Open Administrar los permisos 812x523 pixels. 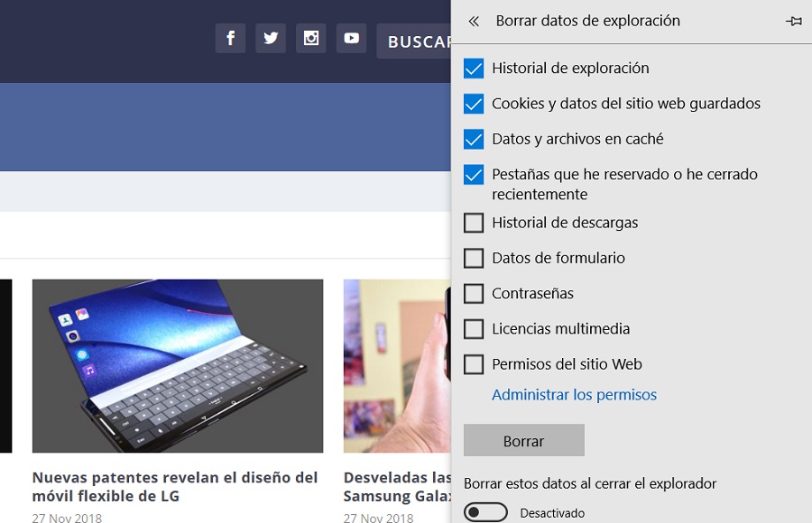pyautogui.click(x=573, y=394)
